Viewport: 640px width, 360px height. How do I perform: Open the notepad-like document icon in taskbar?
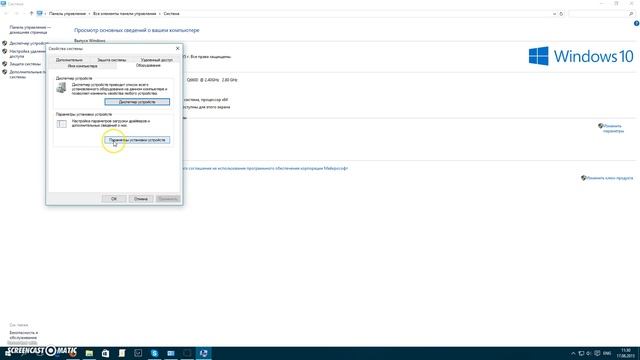(x=122, y=353)
